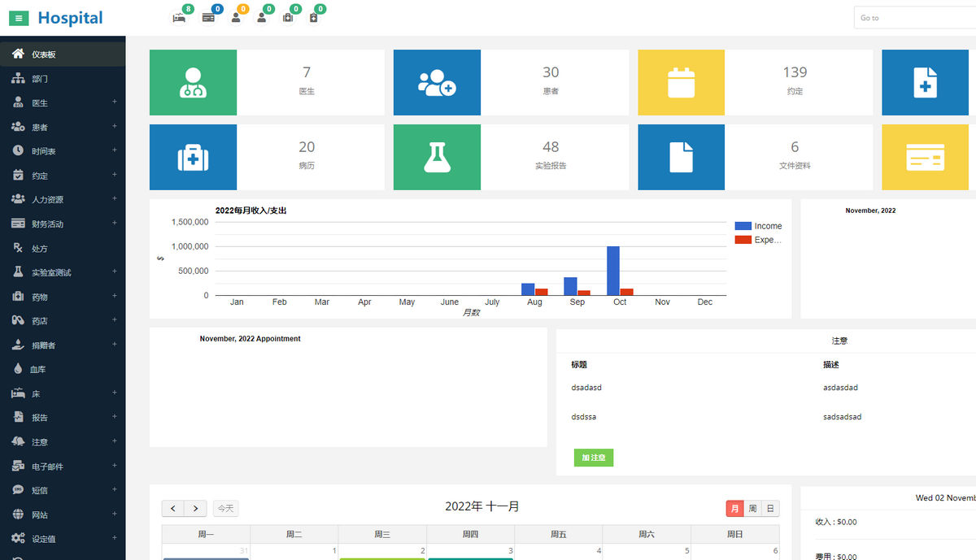Click the notice title dsdssa
This screenshot has height=560, width=976.
click(x=584, y=417)
